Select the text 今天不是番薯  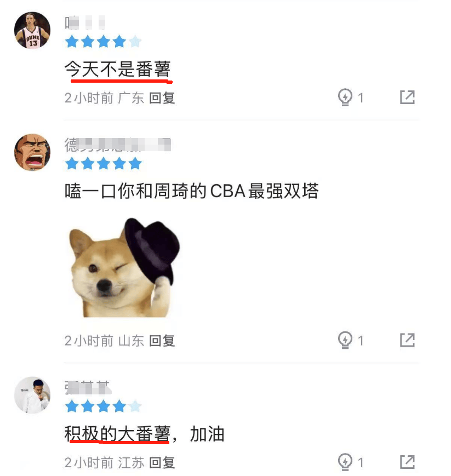click(117, 69)
